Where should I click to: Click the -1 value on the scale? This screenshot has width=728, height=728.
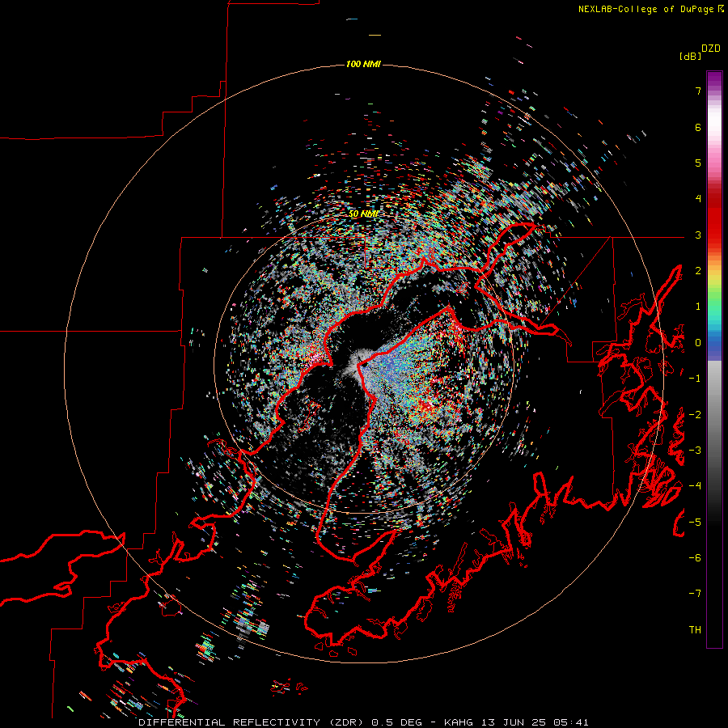click(695, 379)
